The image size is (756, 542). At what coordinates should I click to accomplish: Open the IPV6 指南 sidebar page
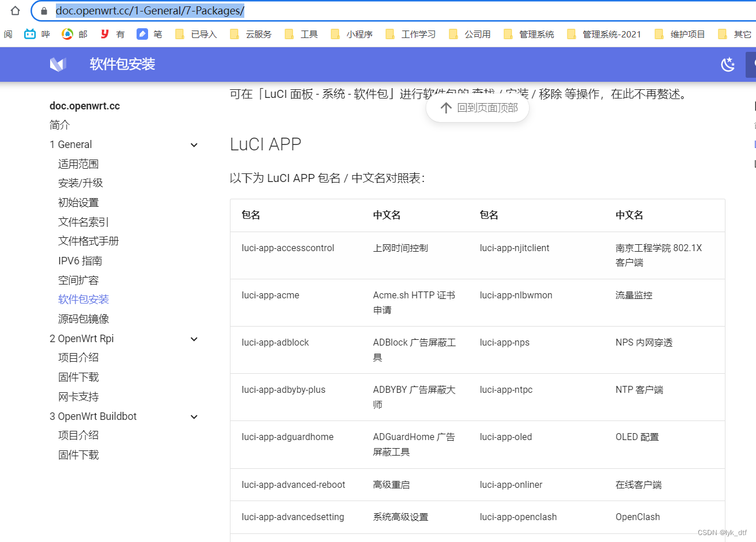[x=80, y=261]
